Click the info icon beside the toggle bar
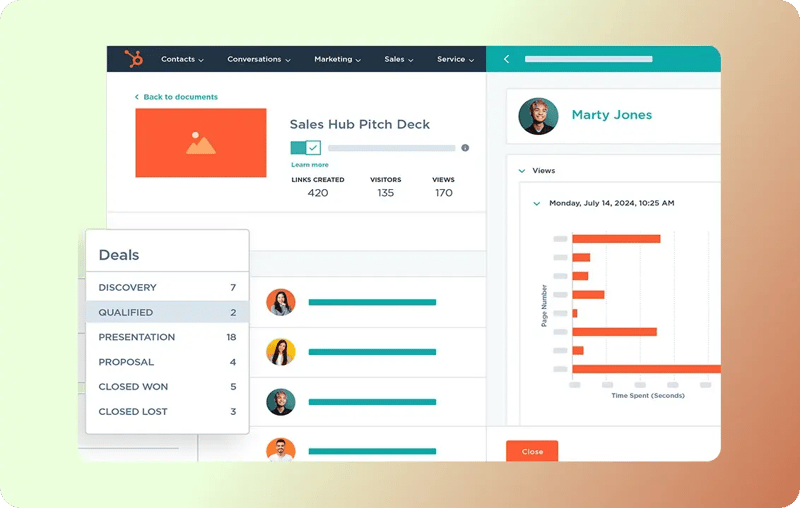 pos(465,148)
